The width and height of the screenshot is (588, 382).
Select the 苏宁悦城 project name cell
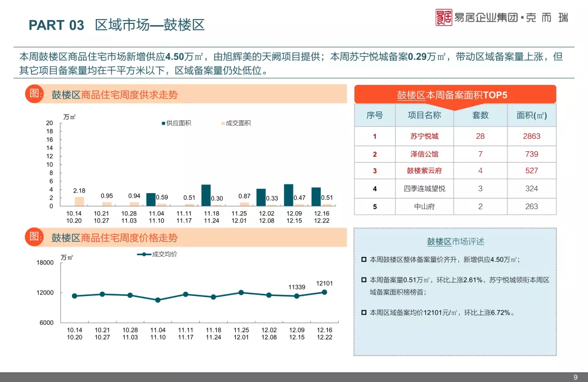(x=424, y=136)
